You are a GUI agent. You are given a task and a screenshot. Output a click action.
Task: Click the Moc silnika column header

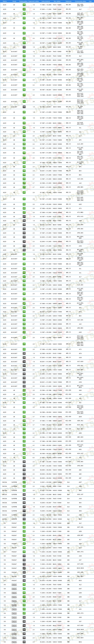[x=57, y=1]
